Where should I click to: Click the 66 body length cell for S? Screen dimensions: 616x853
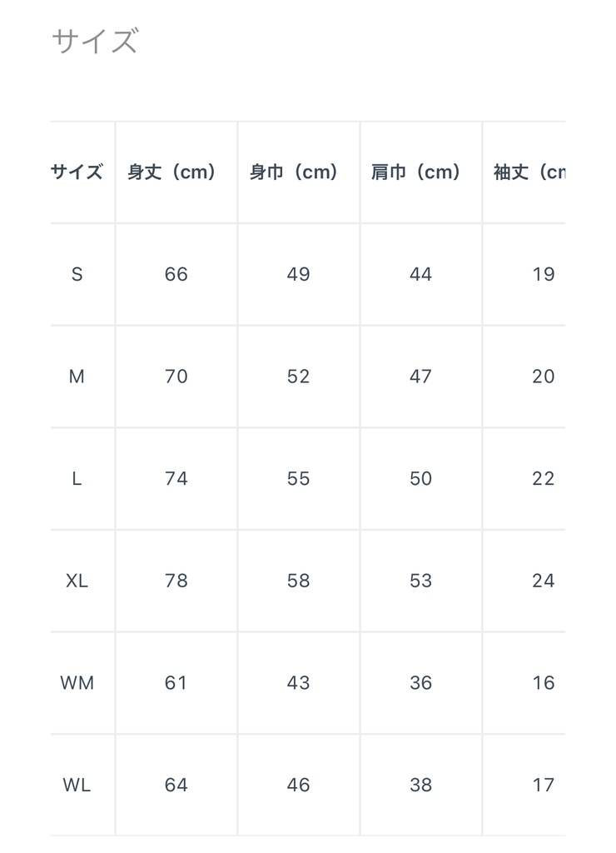tap(176, 275)
